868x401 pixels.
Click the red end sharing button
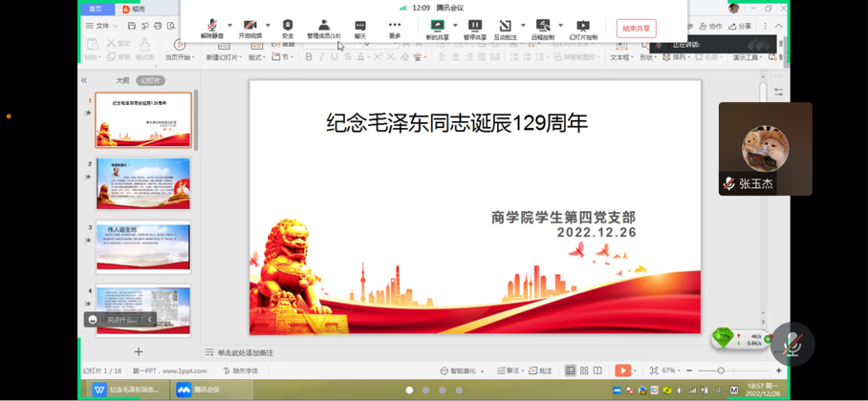(636, 29)
